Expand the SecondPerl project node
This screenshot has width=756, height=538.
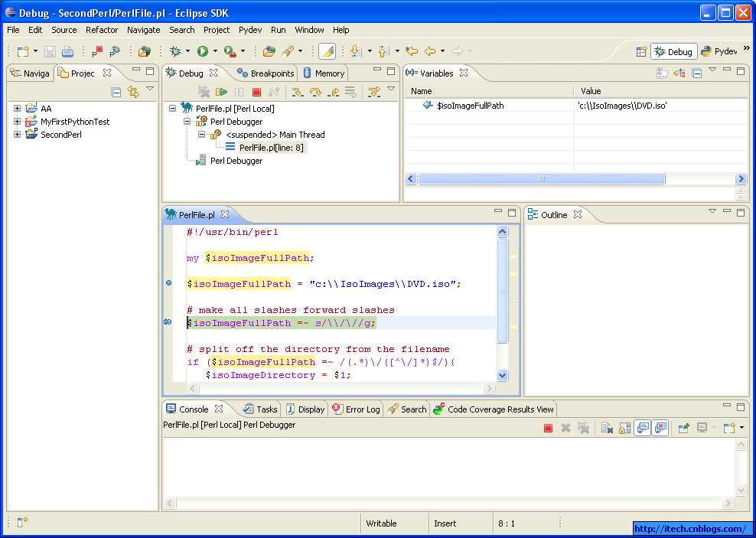pos(18,135)
